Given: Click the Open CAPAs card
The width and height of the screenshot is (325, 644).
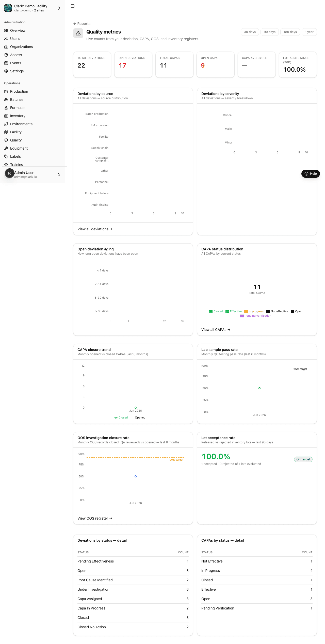Looking at the screenshot, I should click(216, 65).
